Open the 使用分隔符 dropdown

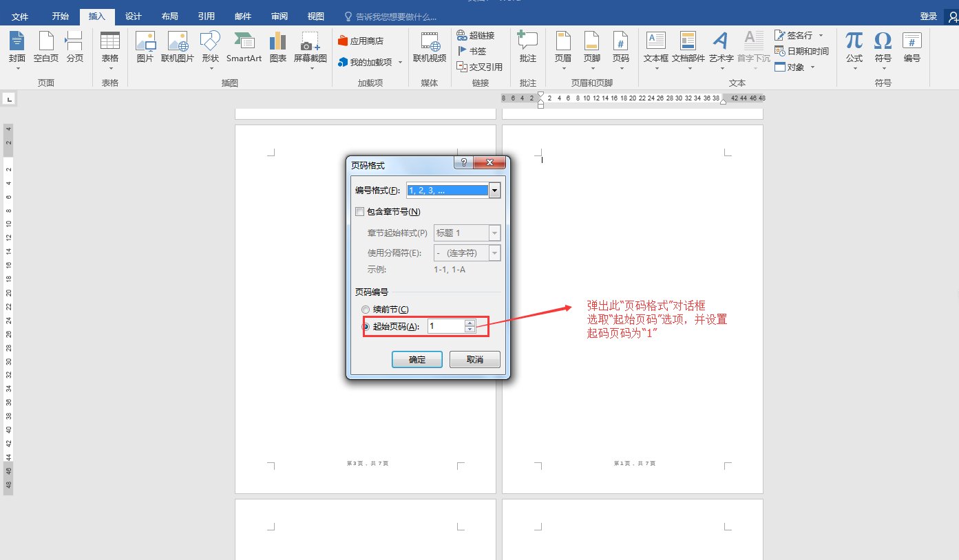(x=494, y=252)
